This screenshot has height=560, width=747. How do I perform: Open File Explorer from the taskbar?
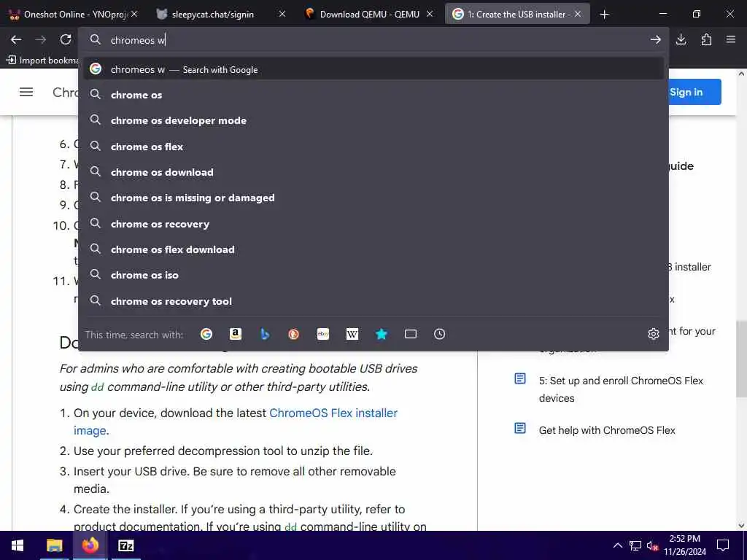tap(54, 545)
